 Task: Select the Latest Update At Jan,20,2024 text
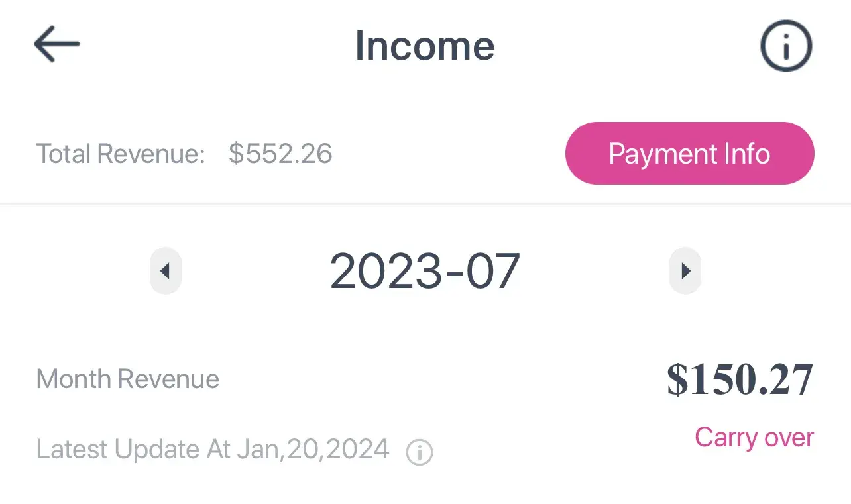click(213, 449)
